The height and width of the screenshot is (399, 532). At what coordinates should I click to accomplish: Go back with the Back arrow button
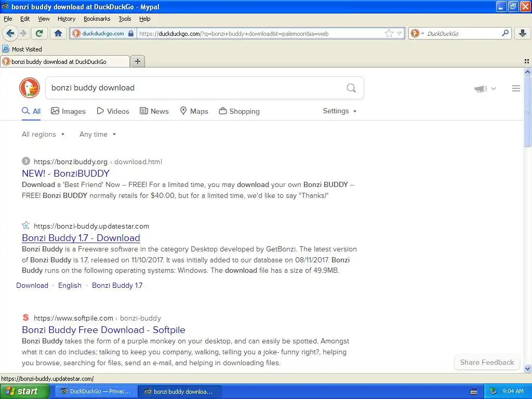tap(10, 33)
